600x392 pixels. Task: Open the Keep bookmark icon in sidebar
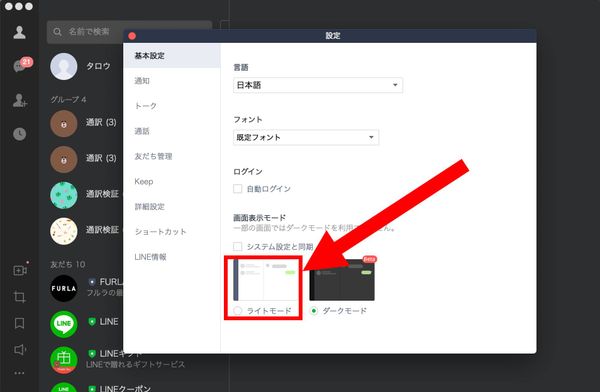click(20, 323)
